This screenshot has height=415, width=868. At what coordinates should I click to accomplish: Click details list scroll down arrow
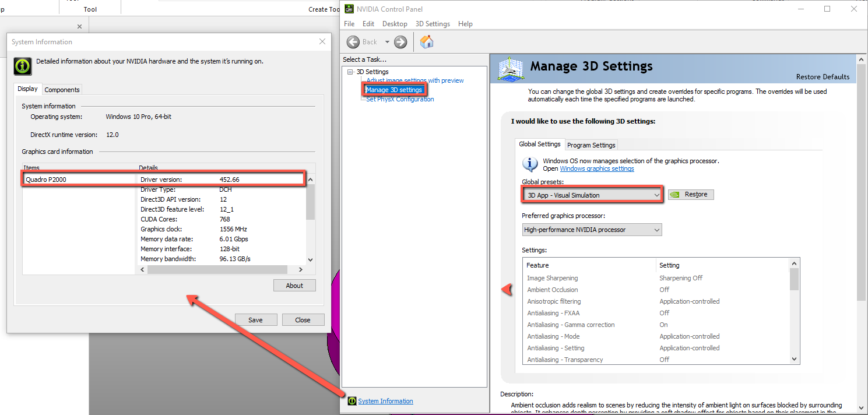pos(310,260)
